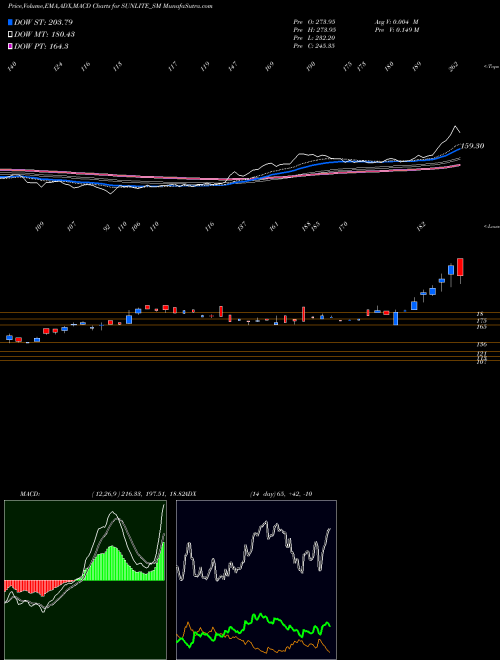
Task: Click the 121 support level label
Action: click(x=481, y=353)
